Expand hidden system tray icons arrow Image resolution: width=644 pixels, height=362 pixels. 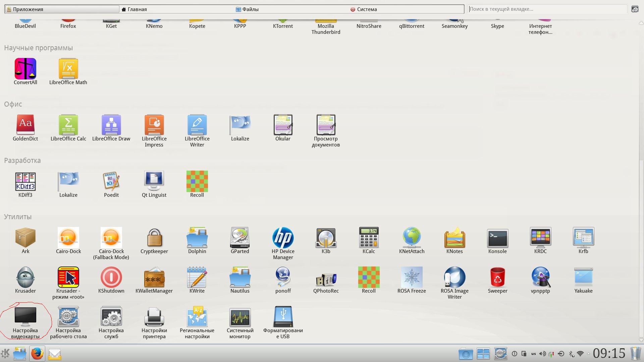pos(588,354)
